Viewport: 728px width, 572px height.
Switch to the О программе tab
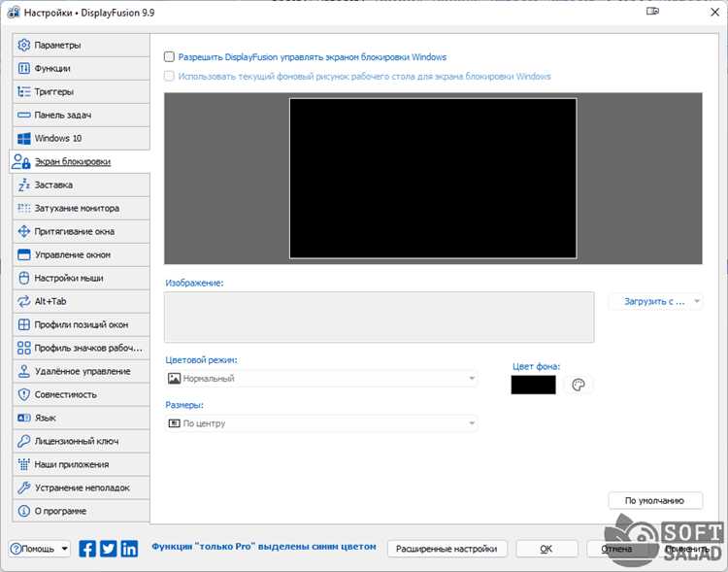pos(82,511)
